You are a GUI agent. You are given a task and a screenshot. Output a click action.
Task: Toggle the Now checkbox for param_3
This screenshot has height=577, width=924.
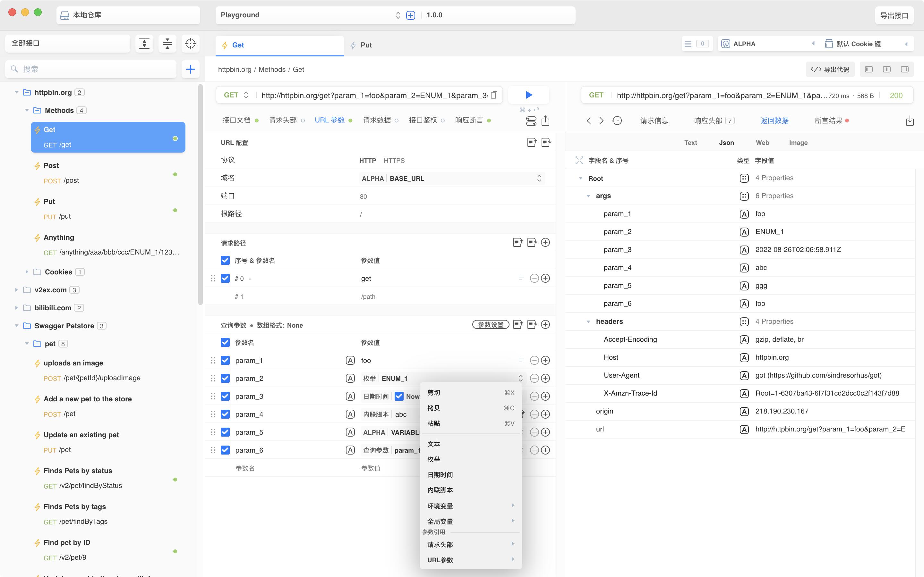(x=399, y=396)
